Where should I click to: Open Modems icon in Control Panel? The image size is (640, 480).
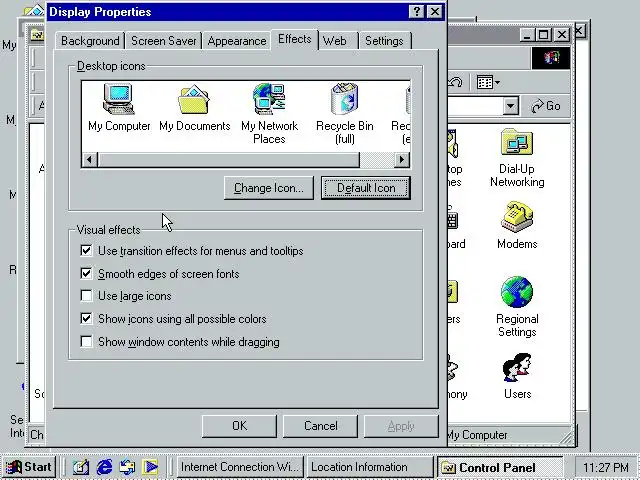(x=517, y=225)
